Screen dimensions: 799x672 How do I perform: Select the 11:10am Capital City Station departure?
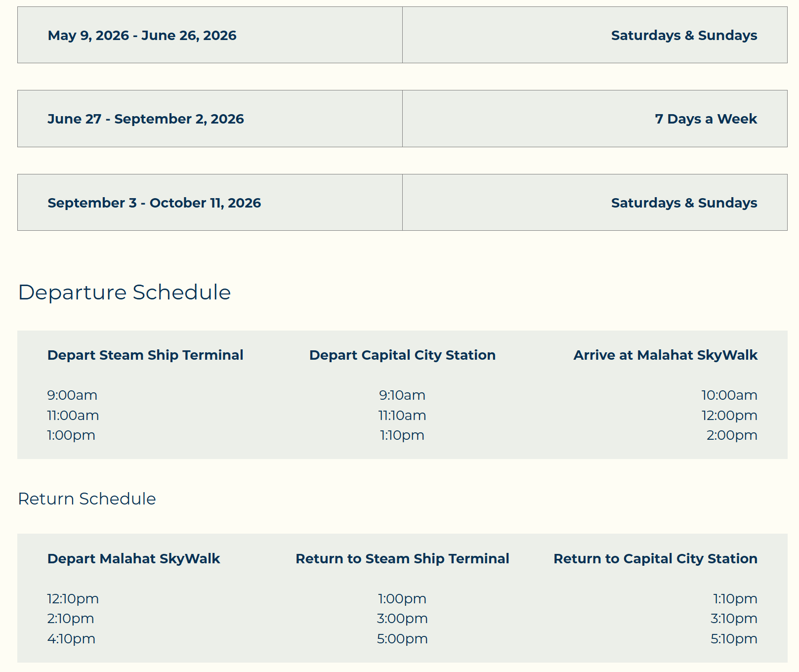(x=402, y=416)
